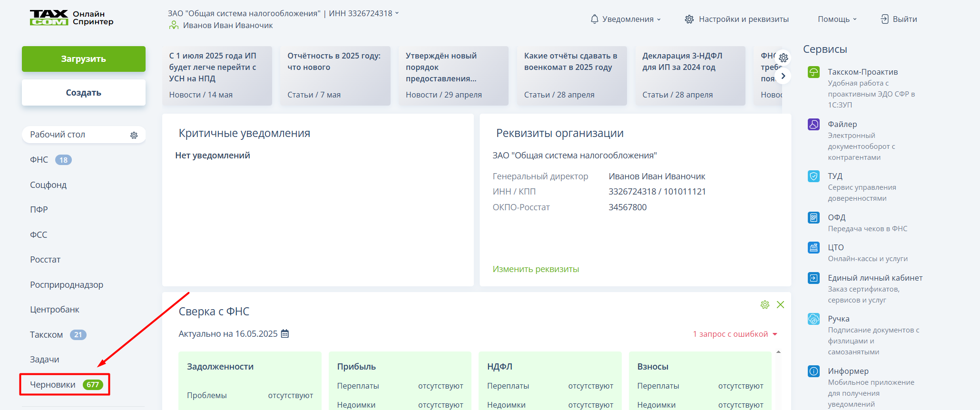The image size is (980, 410).
Task: Click the bell icon for Уведомления
Action: 594,19
